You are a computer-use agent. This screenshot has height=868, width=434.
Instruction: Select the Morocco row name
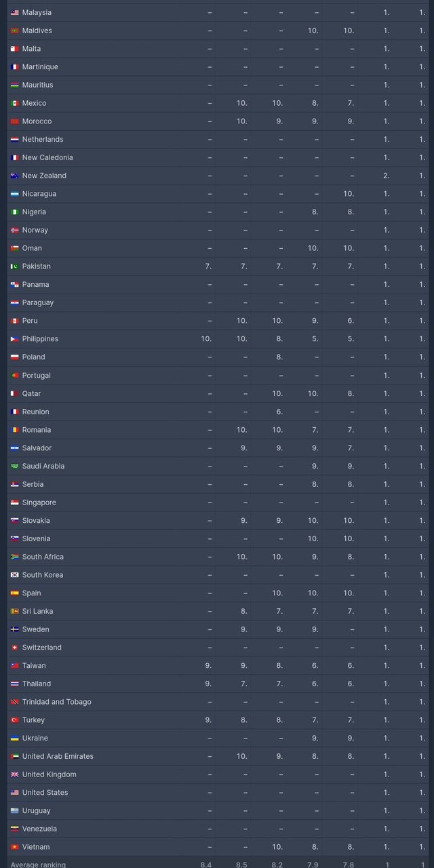pyautogui.click(x=37, y=121)
